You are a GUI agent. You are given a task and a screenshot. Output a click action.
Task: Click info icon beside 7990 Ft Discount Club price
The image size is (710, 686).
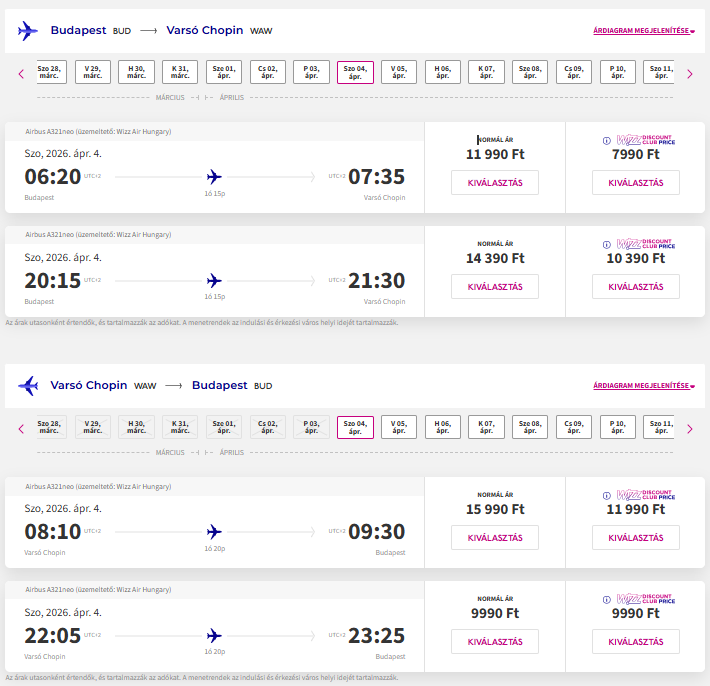coord(606,140)
